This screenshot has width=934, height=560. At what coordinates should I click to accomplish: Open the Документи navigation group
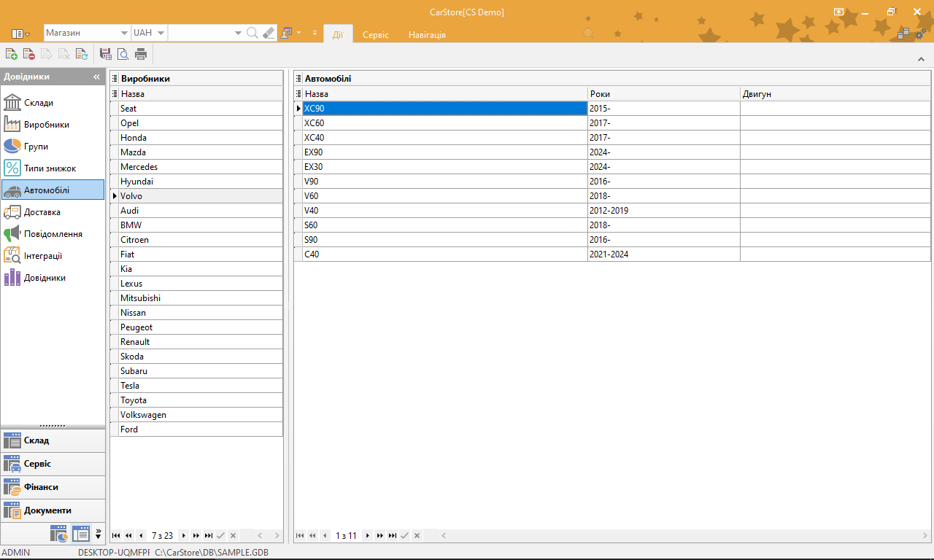pos(53,510)
